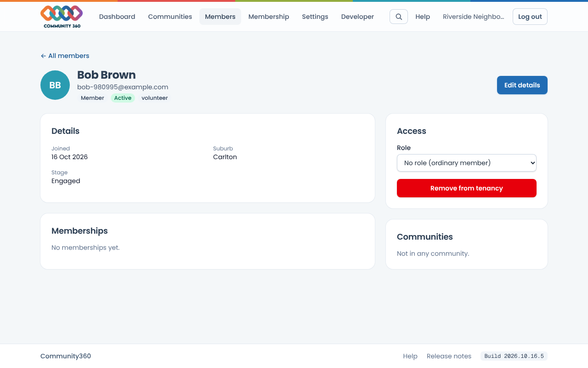Select the Members nav tab
The image size is (588, 368).
click(220, 17)
